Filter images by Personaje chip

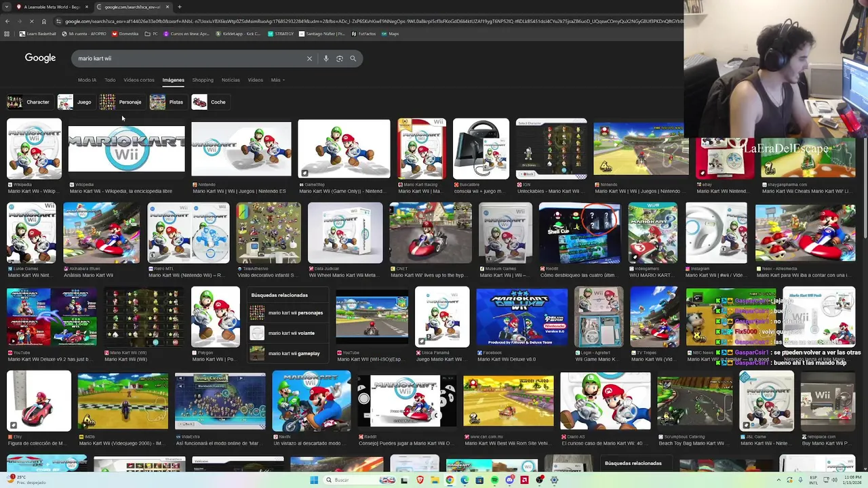(121, 102)
